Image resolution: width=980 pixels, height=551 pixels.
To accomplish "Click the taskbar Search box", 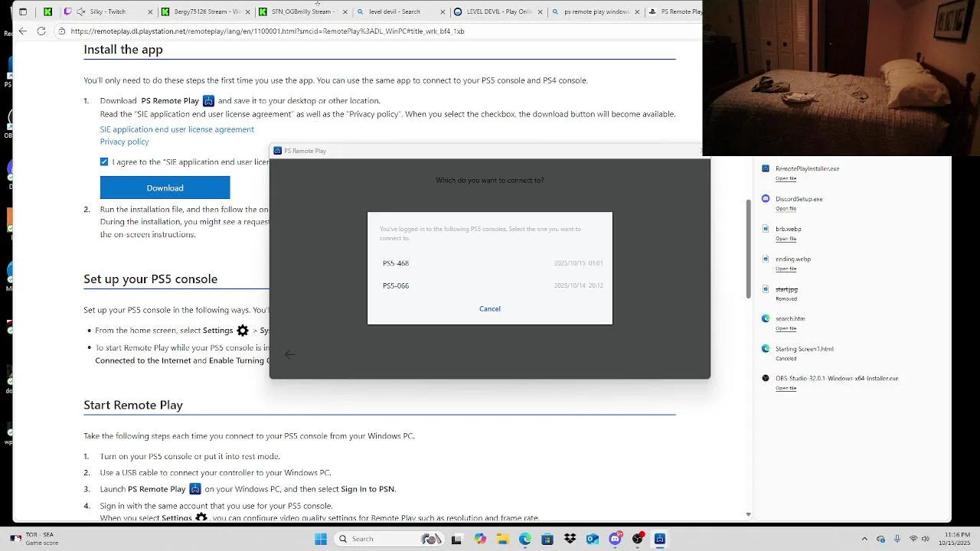I will (x=388, y=539).
